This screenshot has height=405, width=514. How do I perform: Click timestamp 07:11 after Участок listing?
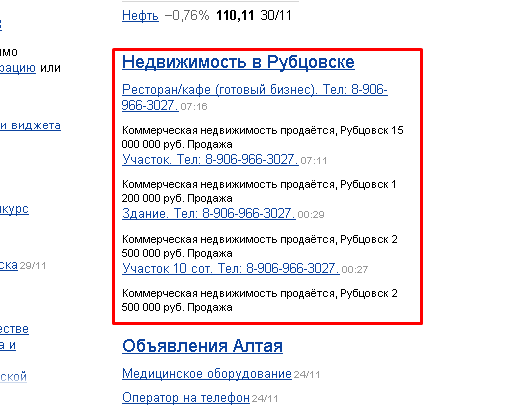(314, 161)
